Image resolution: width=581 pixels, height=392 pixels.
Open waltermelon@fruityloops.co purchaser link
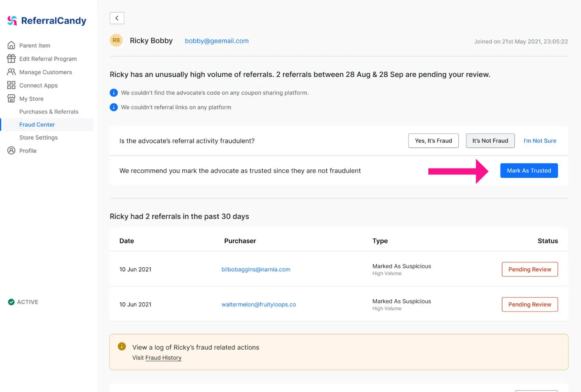(x=259, y=305)
